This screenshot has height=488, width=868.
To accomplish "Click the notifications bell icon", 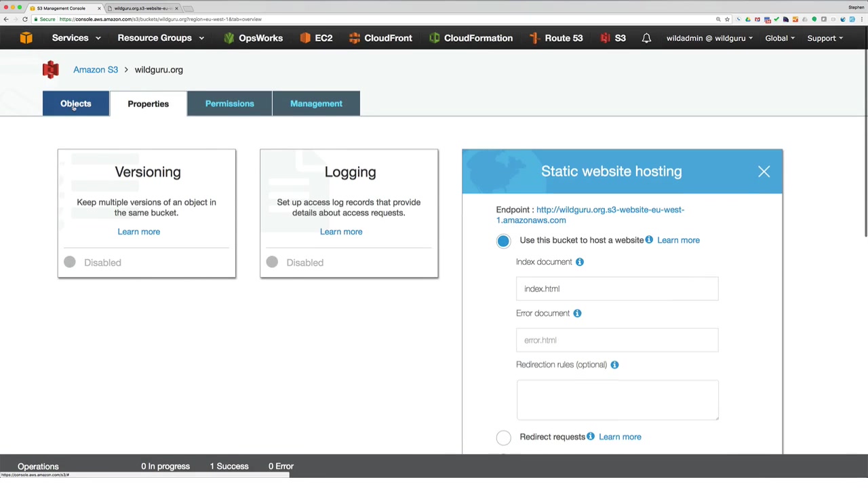I will click(x=646, y=39).
